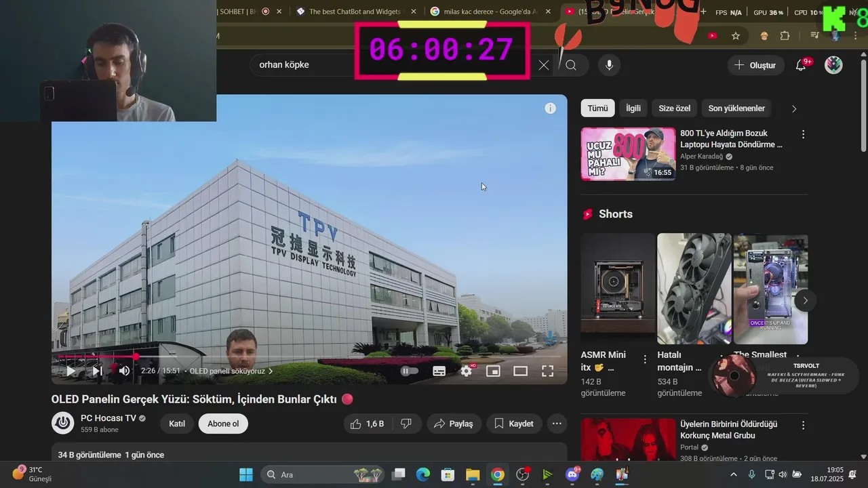The height and width of the screenshot is (488, 868).
Task: Mute the video volume speaker icon
Action: [x=124, y=371]
